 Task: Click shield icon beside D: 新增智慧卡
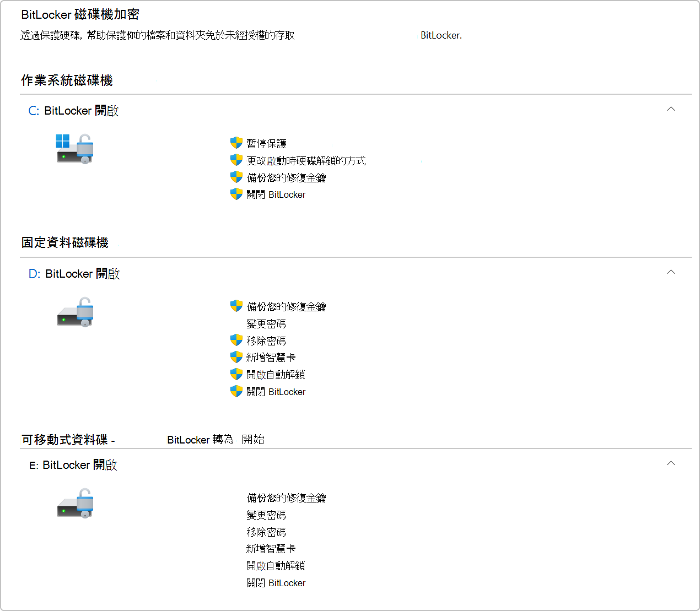(236, 358)
